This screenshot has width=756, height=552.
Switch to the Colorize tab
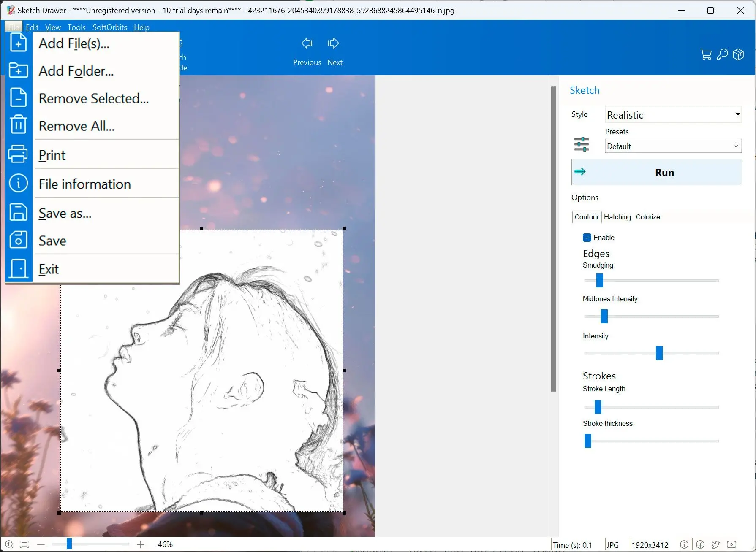point(648,217)
